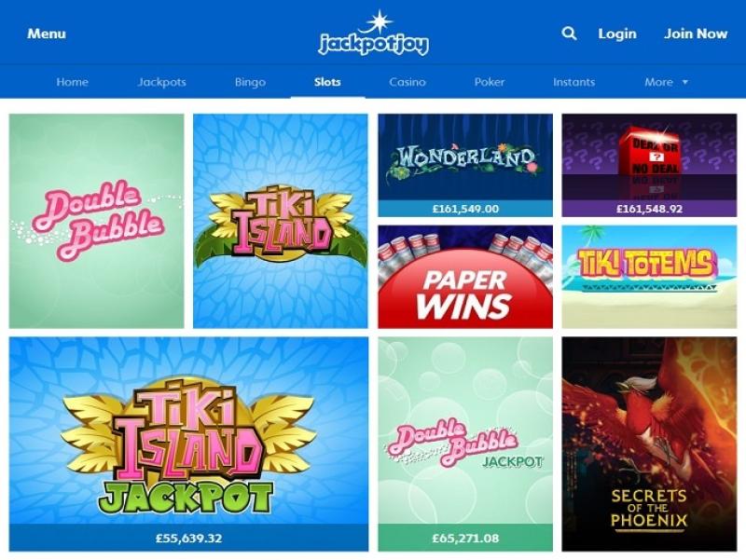
Task: Switch to the Bingo tab
Action: (250, 82)
